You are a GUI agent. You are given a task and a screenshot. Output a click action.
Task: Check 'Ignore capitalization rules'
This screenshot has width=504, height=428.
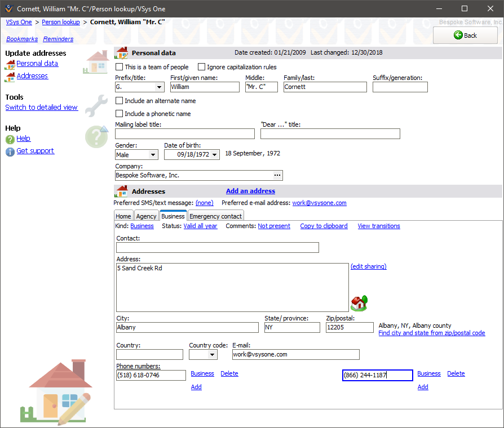point(201,66)
